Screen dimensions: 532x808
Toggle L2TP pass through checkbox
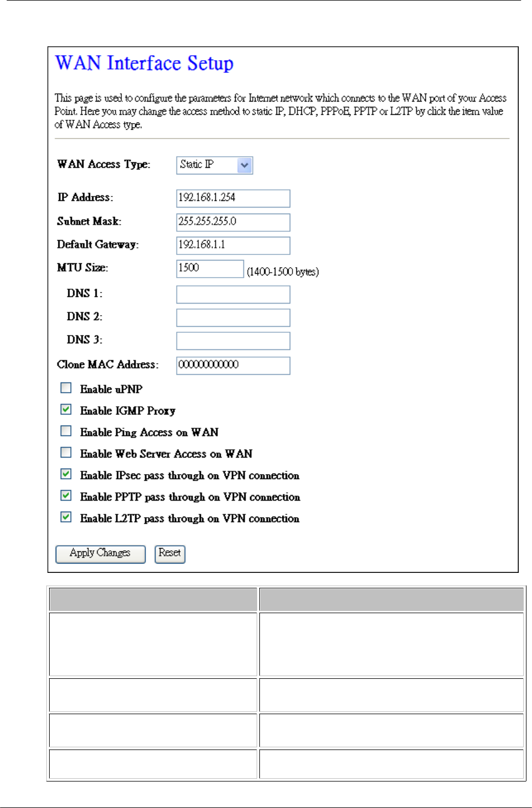[x=66, y=517]
